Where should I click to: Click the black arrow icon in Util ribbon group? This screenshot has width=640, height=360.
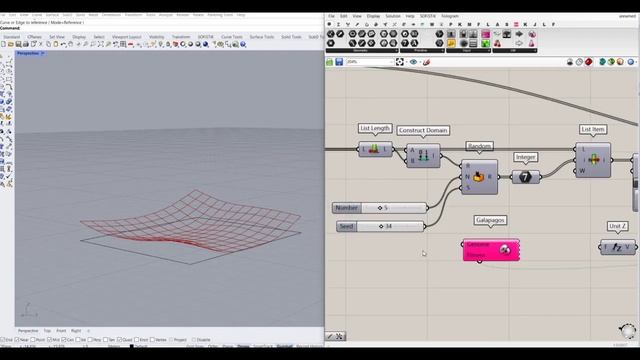(x=519, y=34)
